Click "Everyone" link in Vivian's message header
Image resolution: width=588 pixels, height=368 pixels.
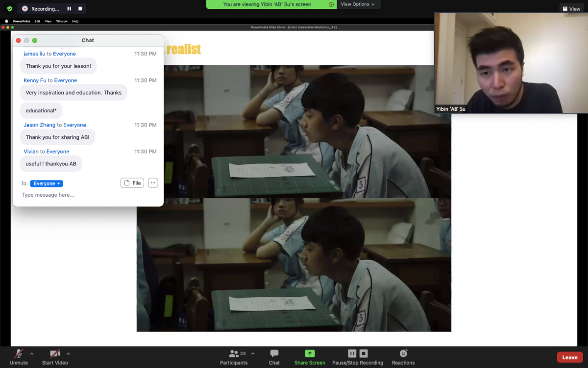tap(58, 152)
